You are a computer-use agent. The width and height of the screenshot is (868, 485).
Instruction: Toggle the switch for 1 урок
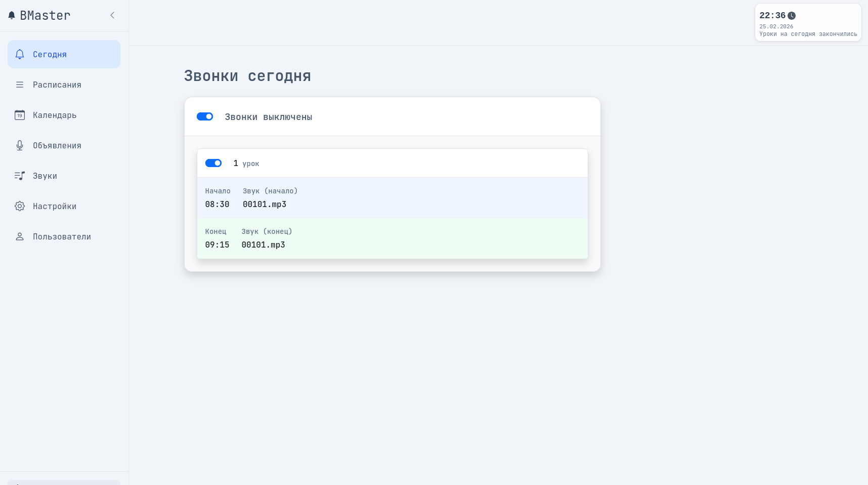[213, 163]
